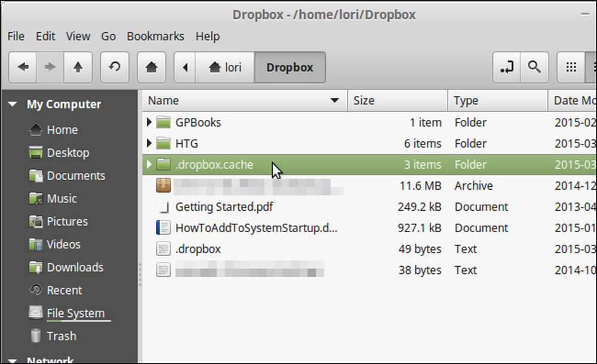Image resolution: width=597 pixels, height=364 pixels.
Task: Toggle the location entry path button
Action: (x=506, y=67)
